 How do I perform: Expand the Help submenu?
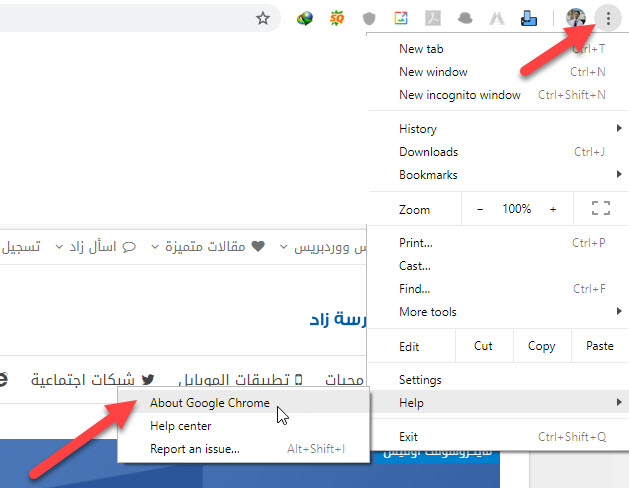click(498, 403)
